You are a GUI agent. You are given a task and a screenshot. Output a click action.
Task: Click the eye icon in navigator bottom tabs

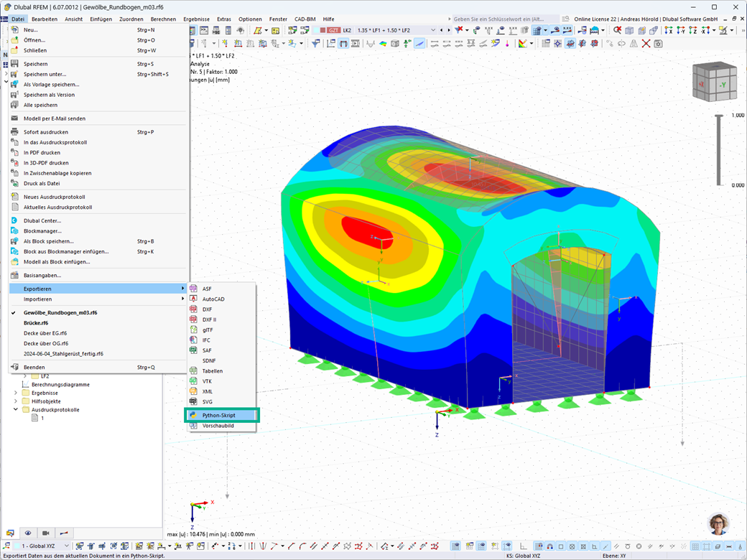point(28,533)
